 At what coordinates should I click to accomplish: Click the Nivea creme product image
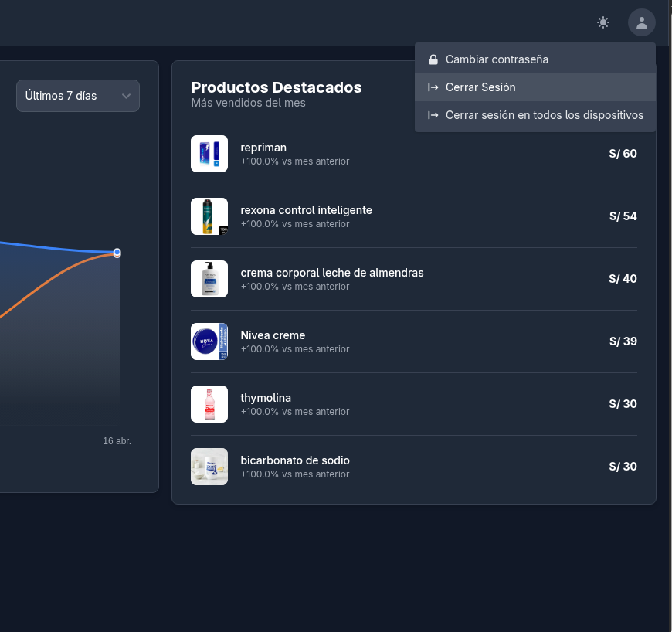[x=209, y=341]
